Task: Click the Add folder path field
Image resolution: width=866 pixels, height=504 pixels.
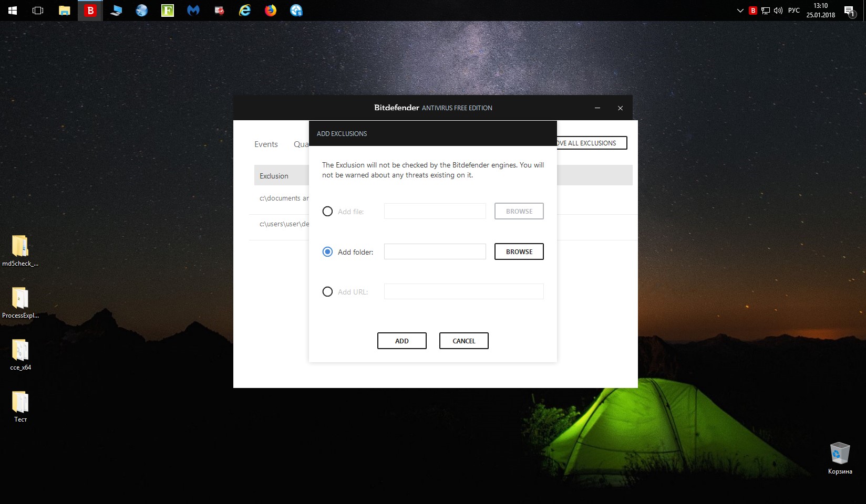Action: click(x=435, y=251)
